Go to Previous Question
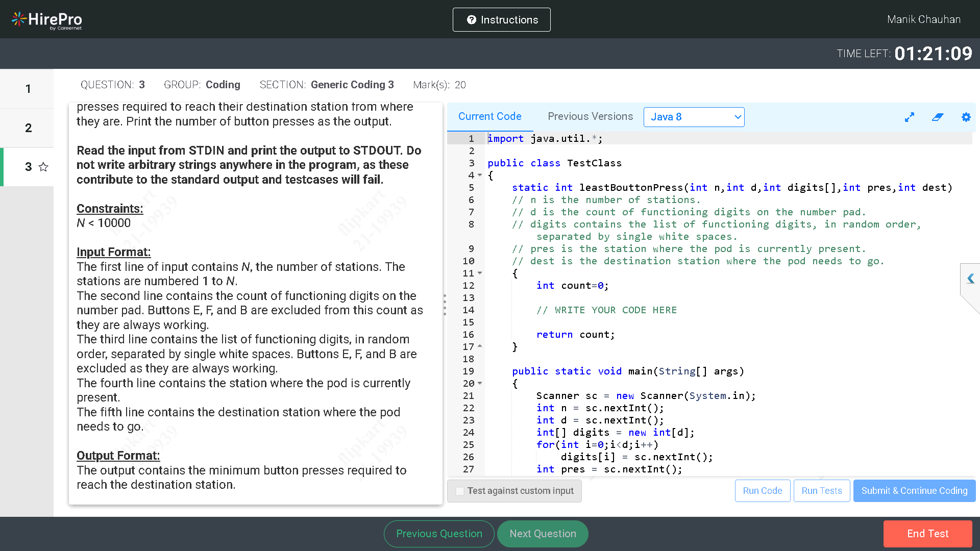980x551 pixels. click(x=439, y=534)
